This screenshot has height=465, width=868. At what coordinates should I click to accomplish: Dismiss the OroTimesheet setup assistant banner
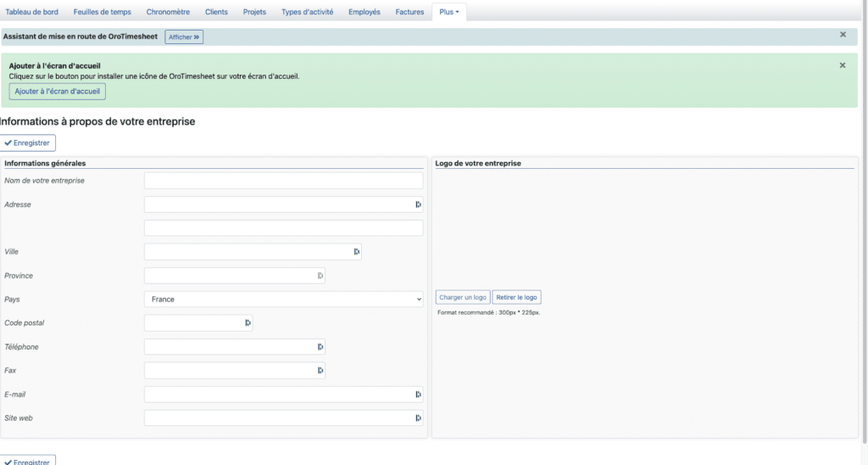tap(843, 35)
